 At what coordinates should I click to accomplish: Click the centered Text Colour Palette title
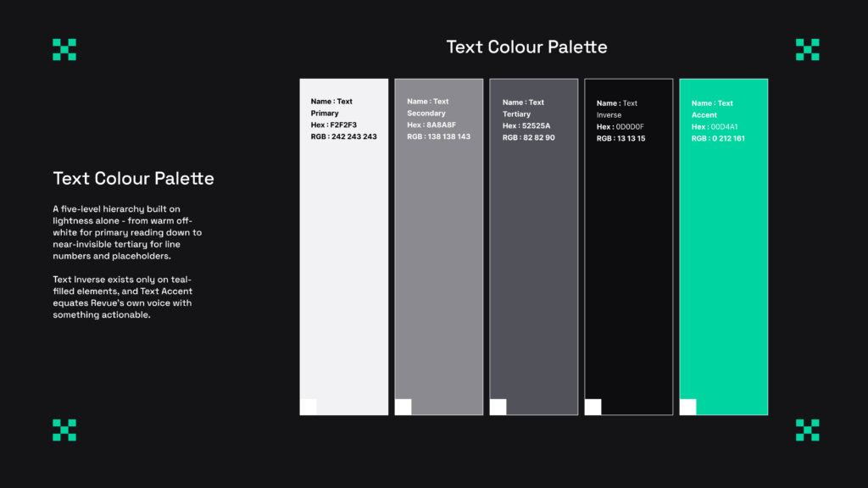(526, 47)
